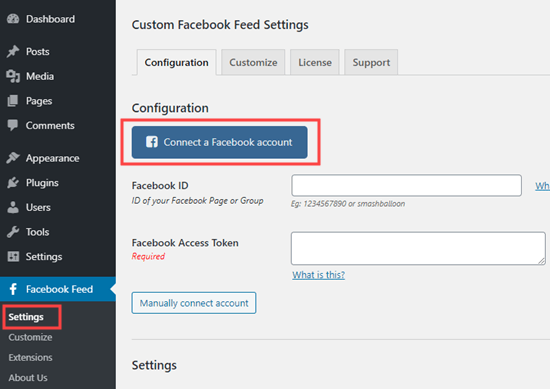Click Manually connect account button
This screenshot has width=550, height=389.
[x=194, y=303]
